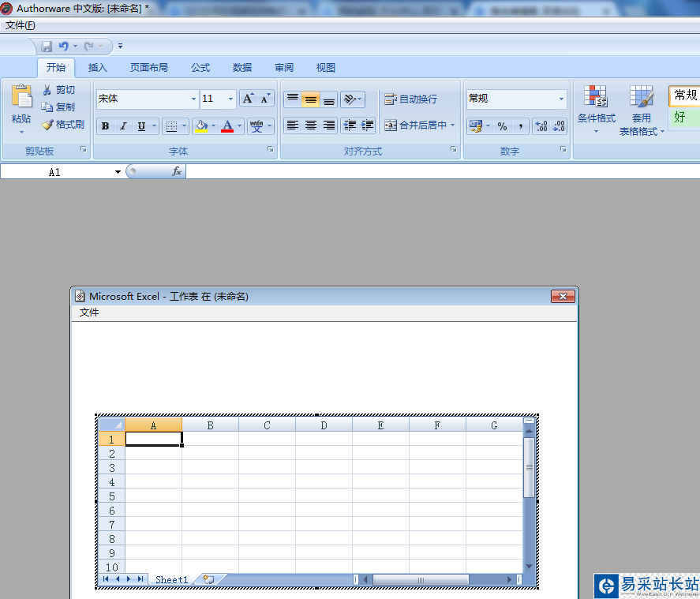This screenshot has width=700, height=599.
Task: Click the horizontal scrollbar thumb in sheet
Action: pyautogui.click(x=421, y=580)
